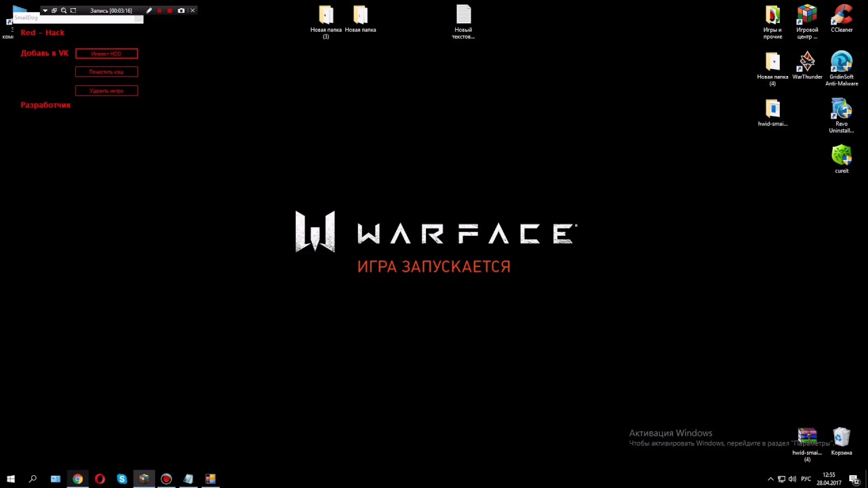This screenshot has width=868, height=488.
Task: Click the region select icon in recorder toolbar
Action: click(x=73, y=11)
